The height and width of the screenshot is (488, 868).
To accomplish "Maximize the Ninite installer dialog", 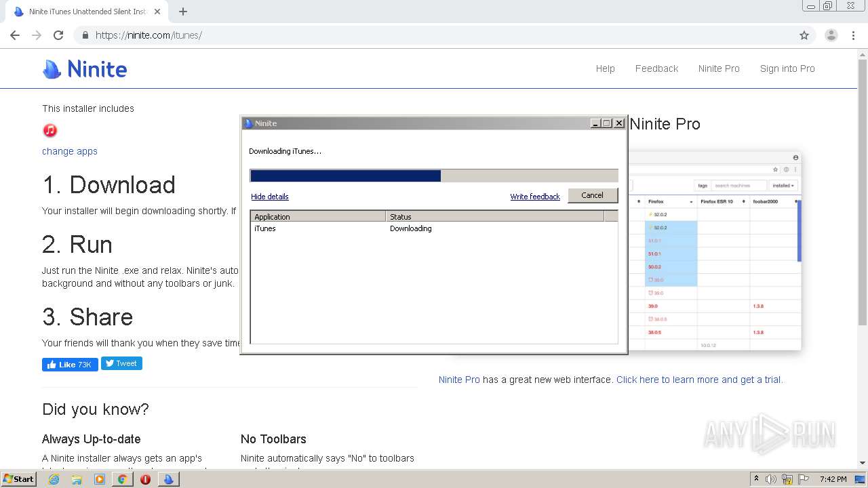I will 607,123.
